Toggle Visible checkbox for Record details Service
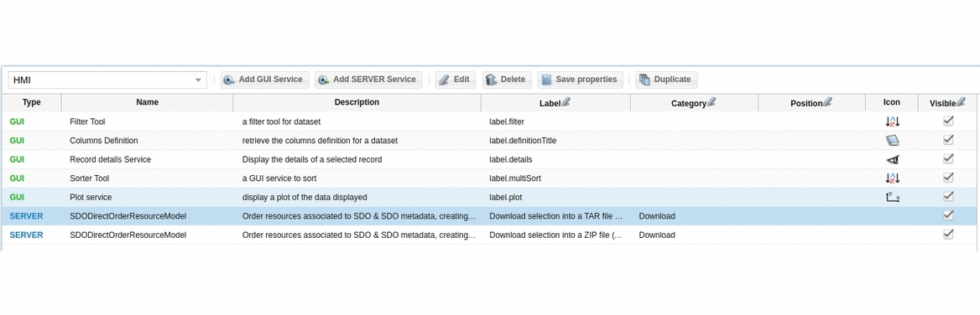Viewport: 980px width, 315px height. [x=948, y=158]
